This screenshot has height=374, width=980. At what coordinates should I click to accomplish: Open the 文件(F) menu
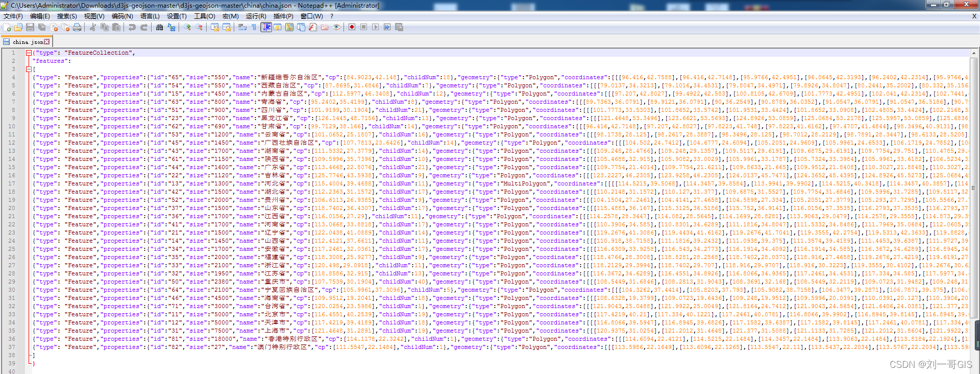[x=13, y=16]
